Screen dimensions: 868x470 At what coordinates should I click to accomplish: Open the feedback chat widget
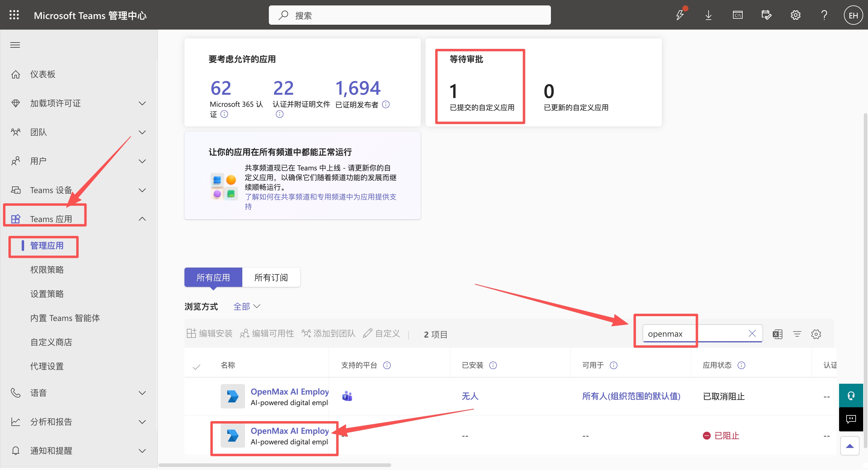coord(851,419)
